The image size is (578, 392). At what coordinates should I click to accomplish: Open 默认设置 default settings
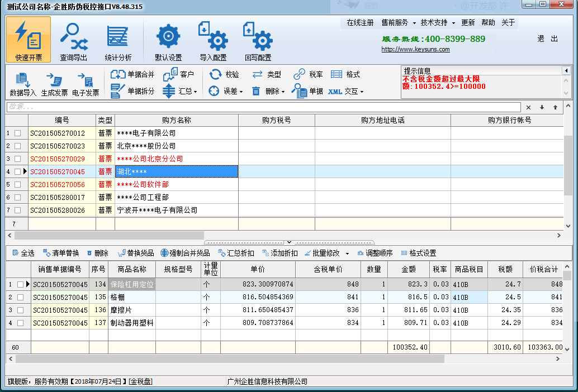coord(168,41)
